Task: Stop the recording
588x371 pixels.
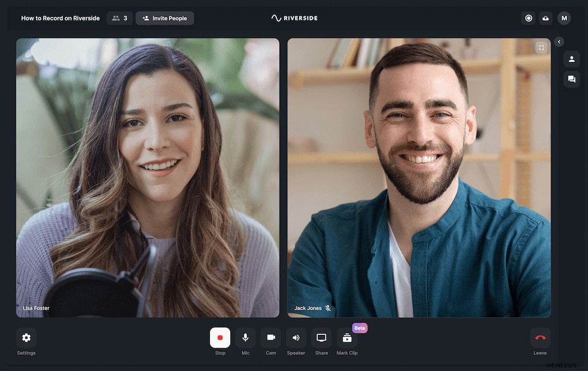Action: (x=220, y=338)
